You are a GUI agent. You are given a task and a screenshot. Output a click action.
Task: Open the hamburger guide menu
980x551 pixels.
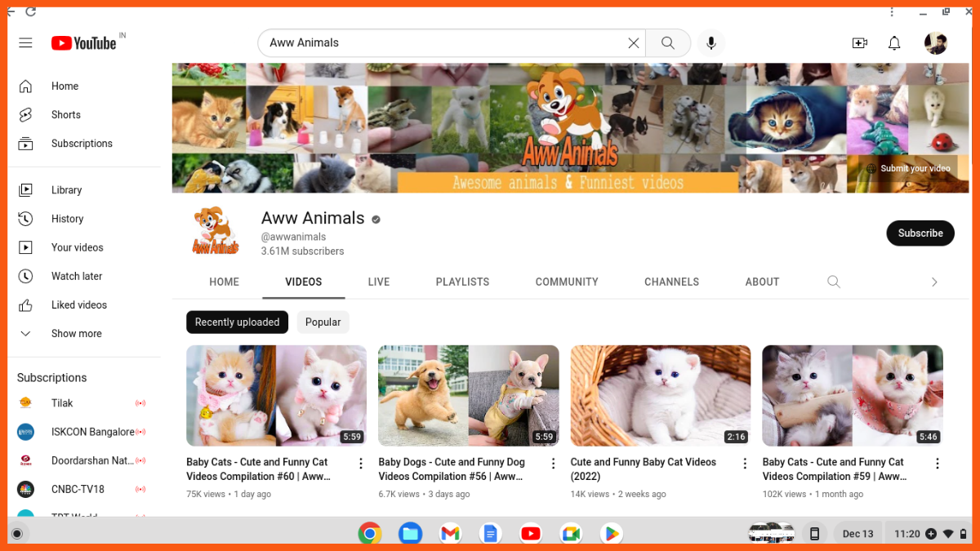(25, 42)
